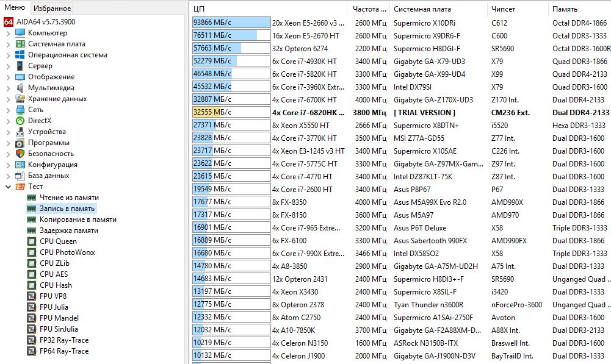611x364 pixels.
Task: Click the Конфигурация icon
Action: pos(20,164)
